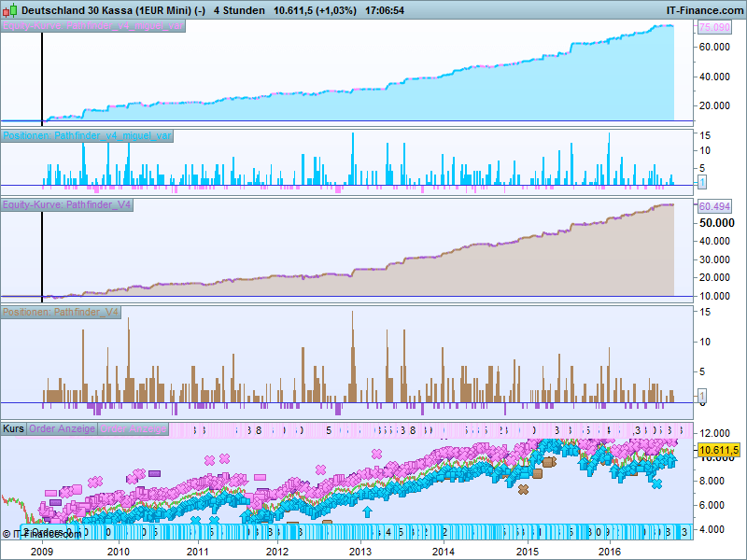Click the 12.000 level on price axis
The width and height of the screenshot is (747, 560).
pyautogui.click(x=714, y=433)
